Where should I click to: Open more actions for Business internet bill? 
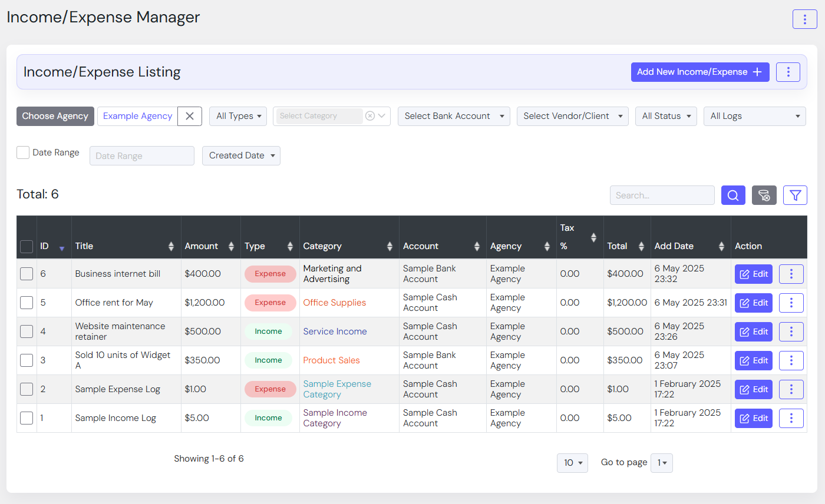[791, 274]
